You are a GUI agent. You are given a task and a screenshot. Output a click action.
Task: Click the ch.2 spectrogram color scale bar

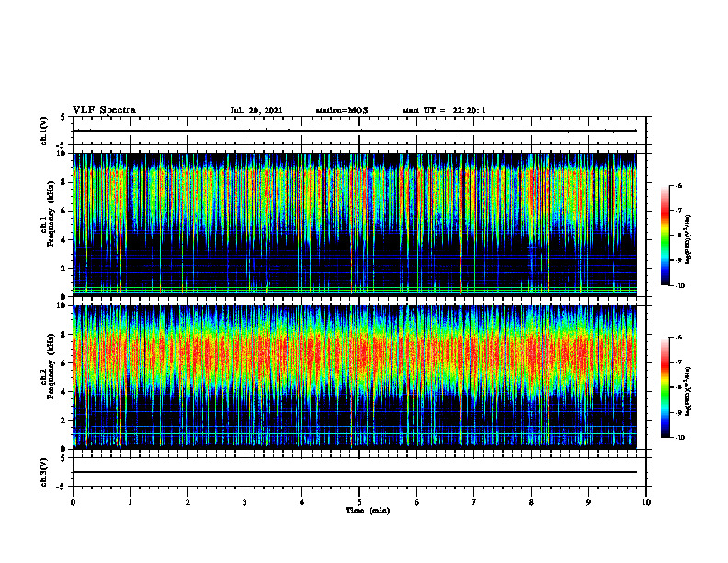pyautogui.click(x=665, y=387)
